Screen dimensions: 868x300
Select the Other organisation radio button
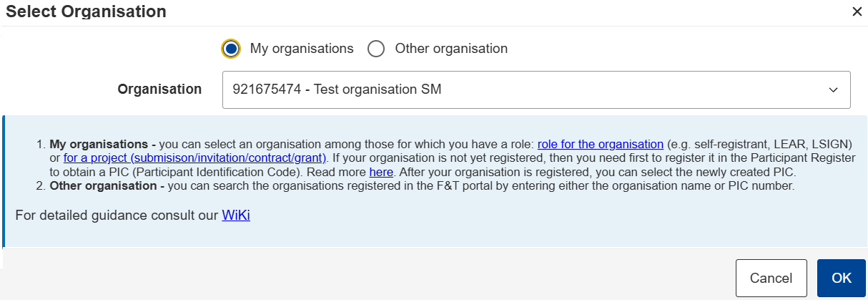pyautogui.click(x=376, y=49)
